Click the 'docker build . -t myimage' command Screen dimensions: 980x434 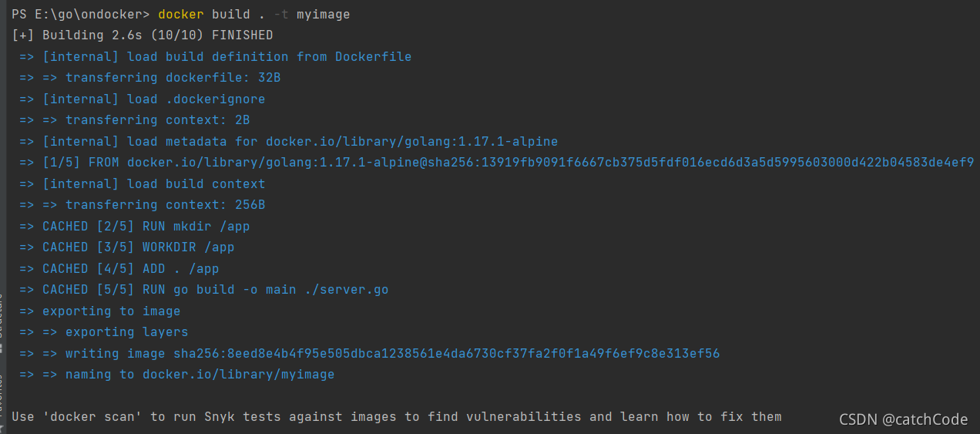pyautogui.click(x=254, y=15)
